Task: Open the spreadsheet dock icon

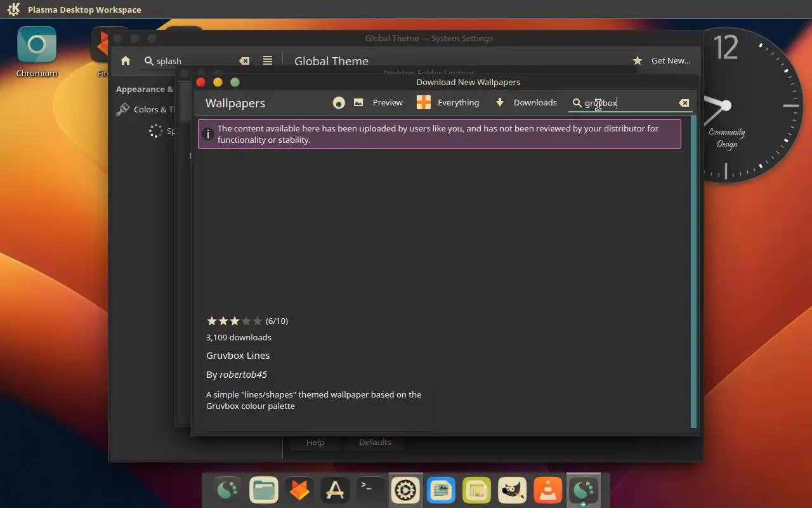Action: [476, 490]
